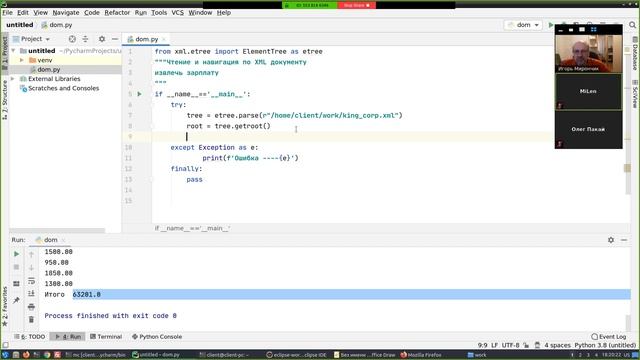Click the 9:9 cursor position indicator
This screenshot has width=640, height=360.
point(482,345)
